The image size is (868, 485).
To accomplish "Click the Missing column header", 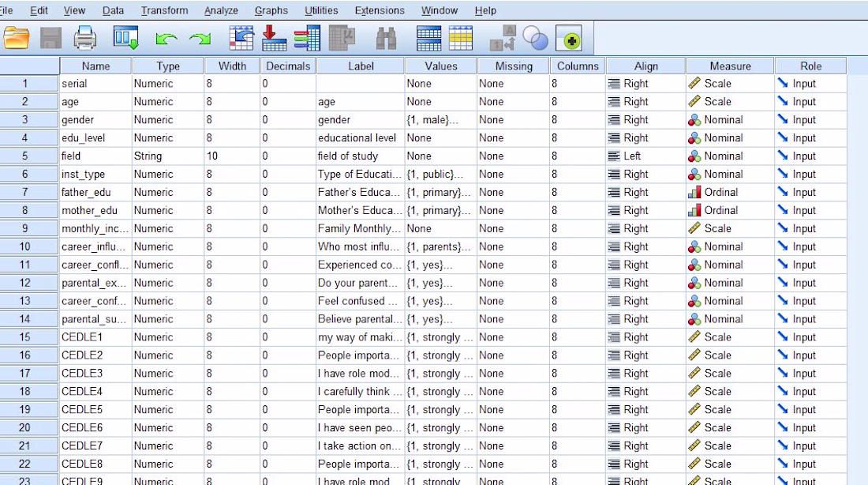I will coord(514,66).
